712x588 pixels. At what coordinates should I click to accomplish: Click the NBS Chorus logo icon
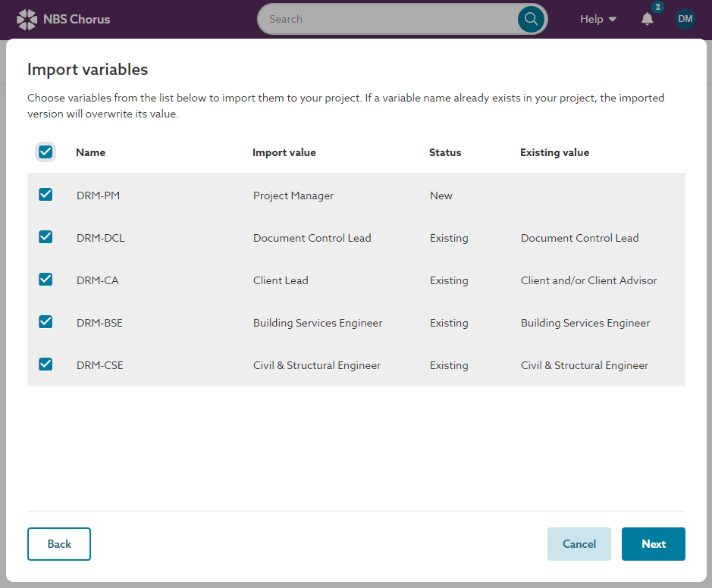pyautogui.click(x=25, y=18)
